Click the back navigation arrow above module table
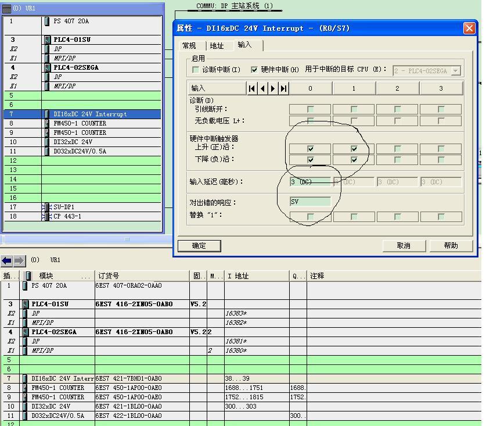 [x=7, y=260]
